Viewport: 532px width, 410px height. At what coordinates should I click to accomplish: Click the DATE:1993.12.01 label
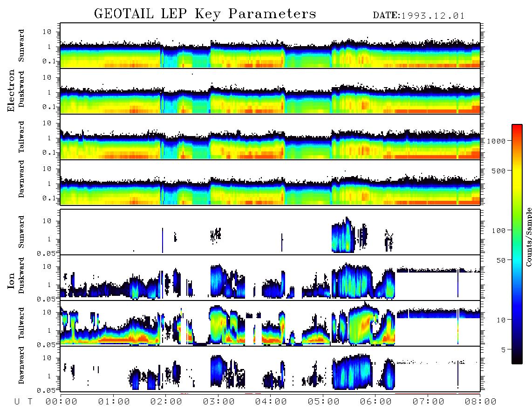point(419,16)
